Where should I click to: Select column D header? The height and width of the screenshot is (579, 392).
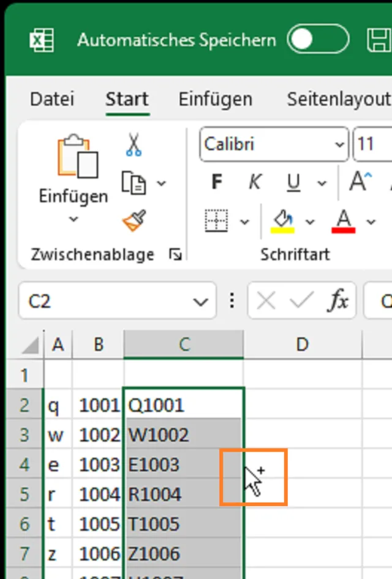[302, 344]
